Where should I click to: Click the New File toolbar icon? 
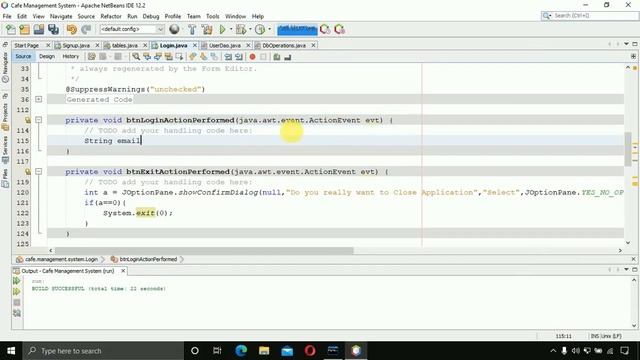11,29
